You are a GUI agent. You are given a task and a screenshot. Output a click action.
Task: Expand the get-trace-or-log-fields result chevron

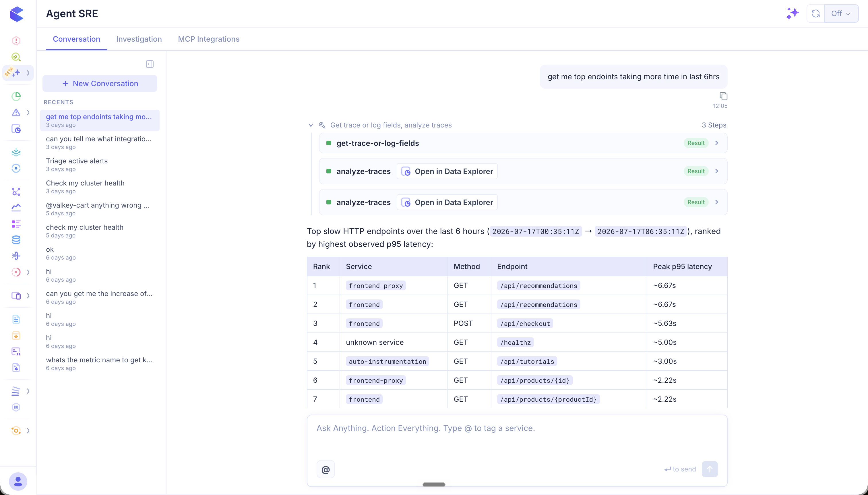(x=717, y=143)
